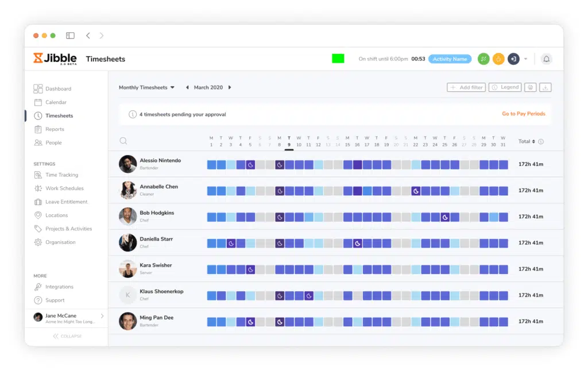Click the green clock-in button
588x371 pixels.
pyautogui.click(x=483, y=59)
